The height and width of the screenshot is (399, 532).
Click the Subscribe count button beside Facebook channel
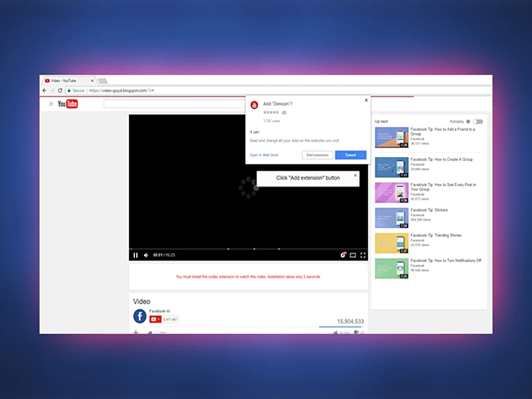[x=163, y=319]
